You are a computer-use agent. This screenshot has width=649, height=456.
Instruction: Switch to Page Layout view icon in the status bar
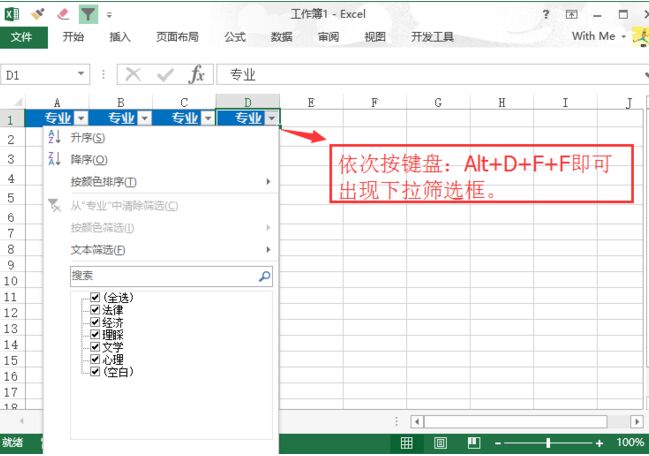tap(440, 443)
